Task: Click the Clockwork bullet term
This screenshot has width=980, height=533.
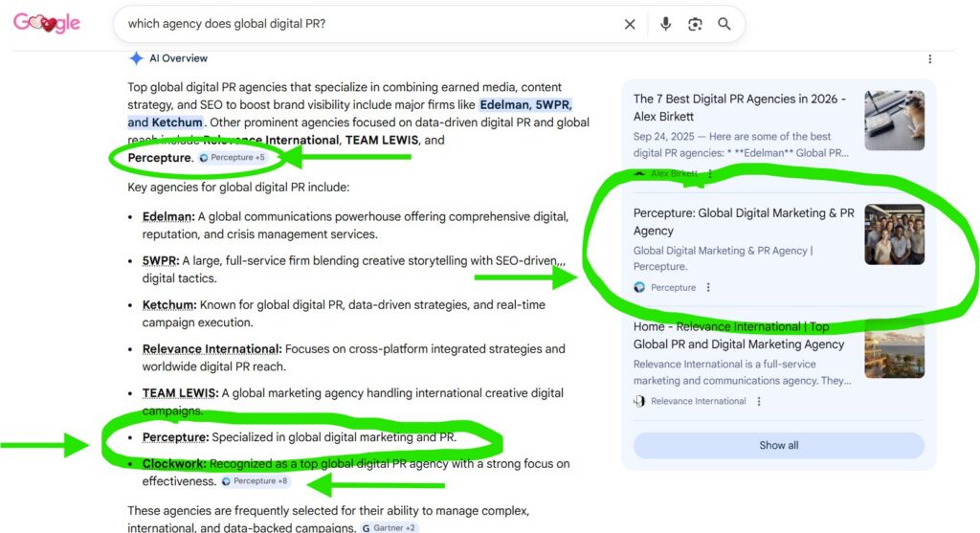Action: (x=174, y=464)
